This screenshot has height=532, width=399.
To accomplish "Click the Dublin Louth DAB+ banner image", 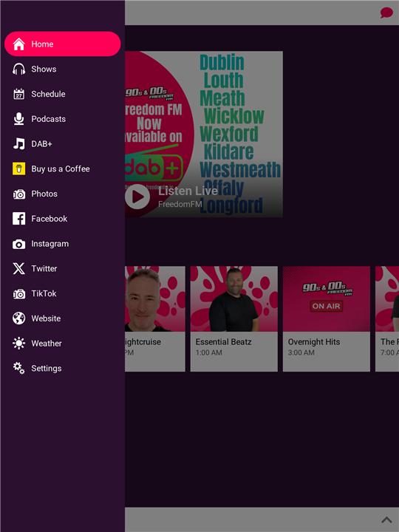I will pos(204,134).
